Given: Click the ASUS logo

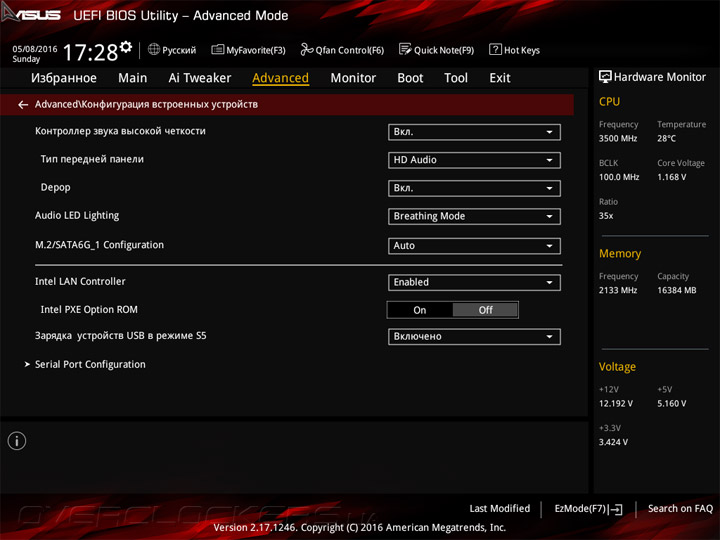Looking at the screenshot, I should (x=31, y=13).
